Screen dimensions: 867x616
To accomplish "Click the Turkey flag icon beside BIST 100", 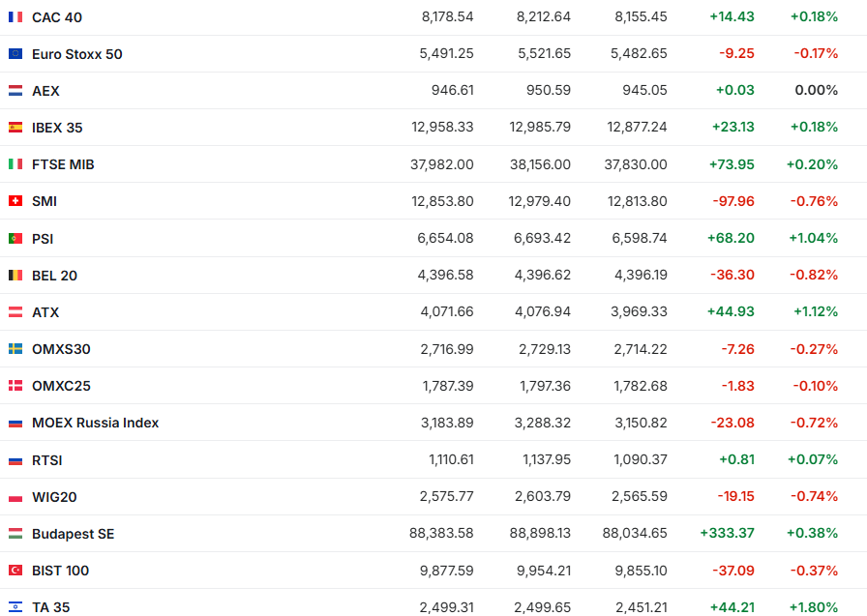I will point(15,571).
